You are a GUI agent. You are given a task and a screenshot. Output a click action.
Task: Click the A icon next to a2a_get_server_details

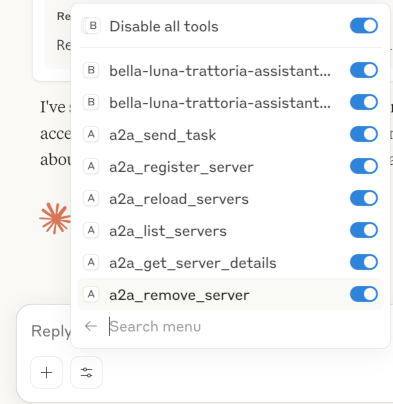coord(91,262)
